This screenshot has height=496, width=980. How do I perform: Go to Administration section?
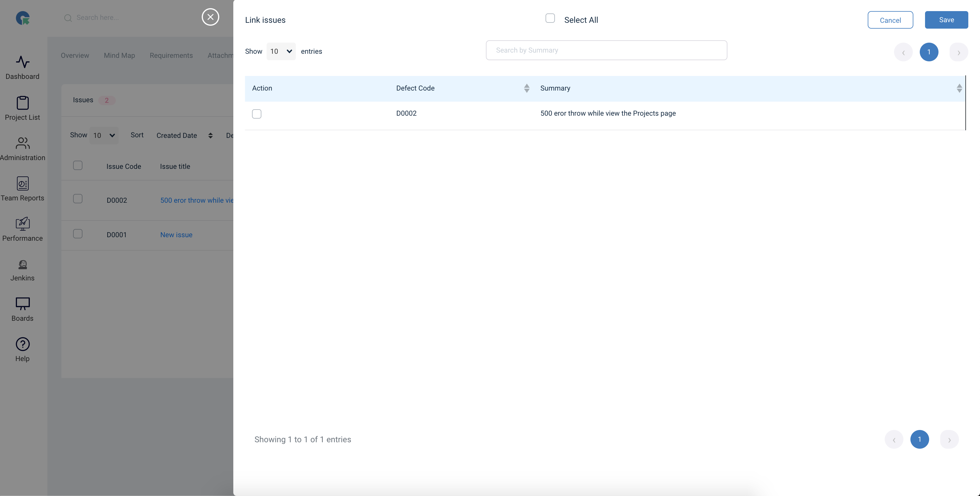pyautogui.click(x=23, y=149)
